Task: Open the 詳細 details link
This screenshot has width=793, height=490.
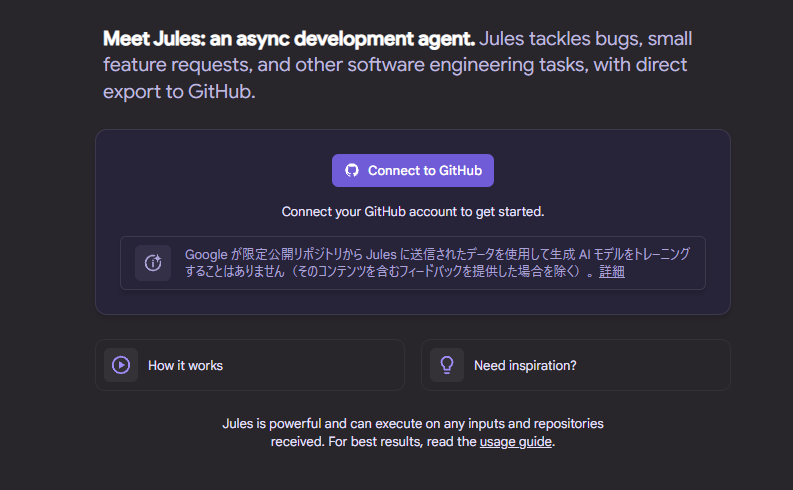Action: tap(611, 272)
